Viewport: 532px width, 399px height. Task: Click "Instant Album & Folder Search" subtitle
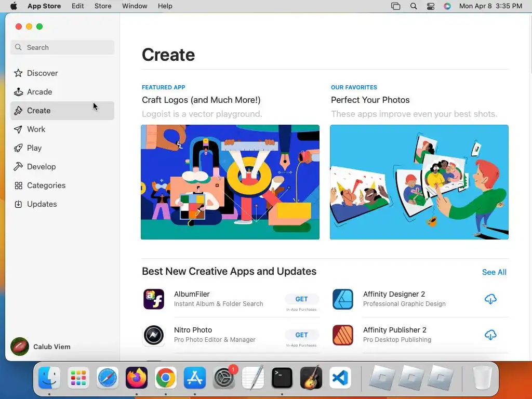(x=219, y=303)
